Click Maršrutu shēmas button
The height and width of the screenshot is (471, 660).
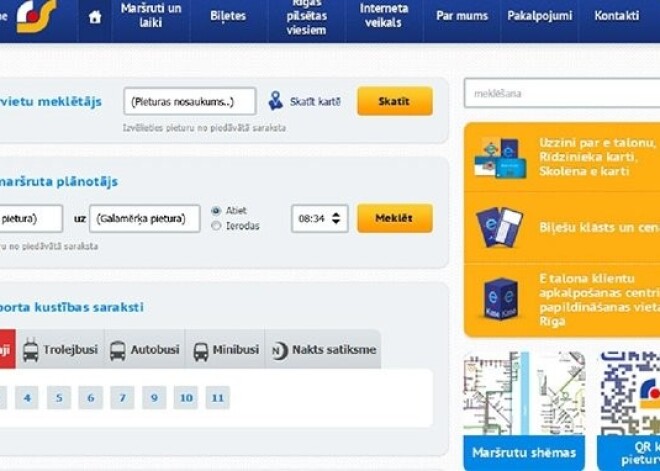coord(524,453)
